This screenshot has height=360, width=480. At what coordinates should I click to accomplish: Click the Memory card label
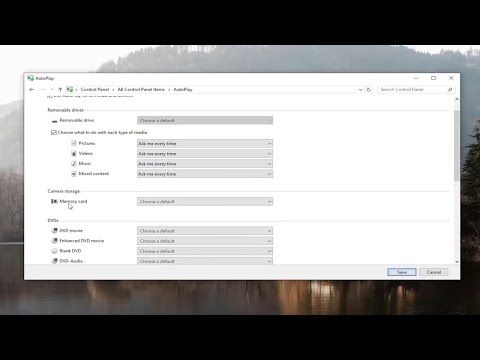tap(73, 201)
